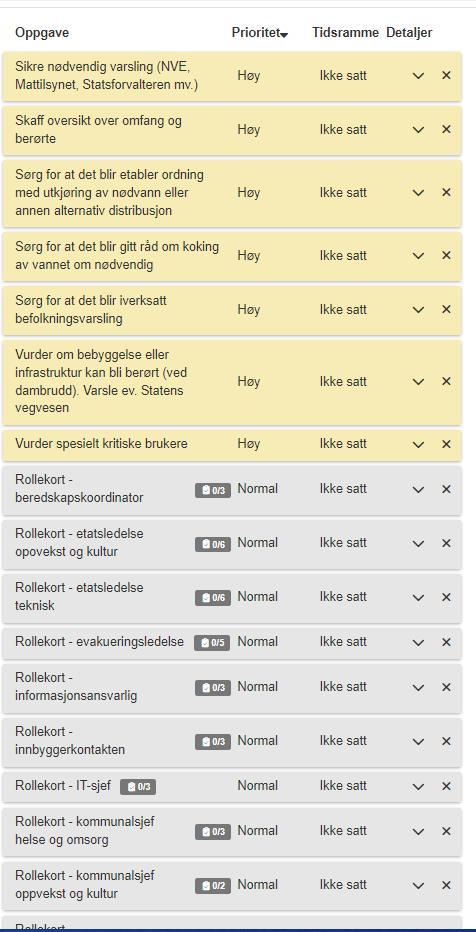The width and height of the screenshot is (476, 932).
Task: Click checklist badge beside Rollekort IT-sjef
Action: coord(138,787)
